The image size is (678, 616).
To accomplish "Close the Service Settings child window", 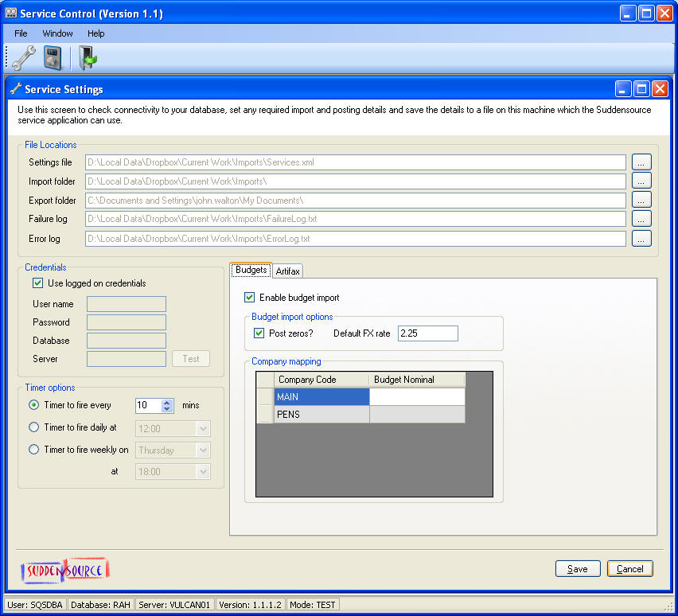I will pyautogui.click(x=660, y=89).
